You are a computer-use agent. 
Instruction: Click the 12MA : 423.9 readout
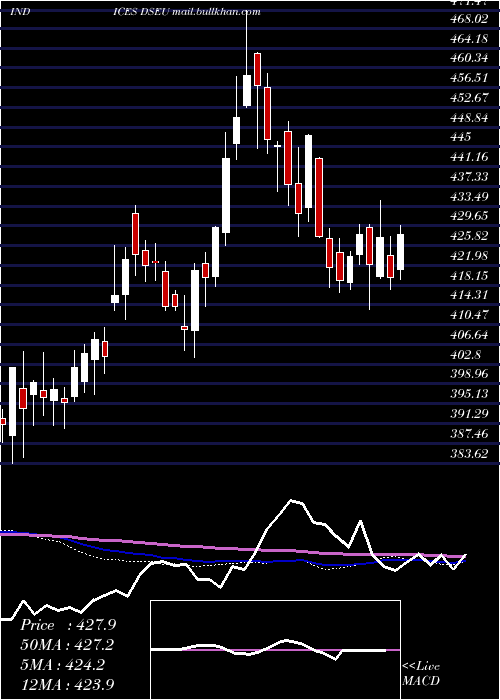coord(67,684)
